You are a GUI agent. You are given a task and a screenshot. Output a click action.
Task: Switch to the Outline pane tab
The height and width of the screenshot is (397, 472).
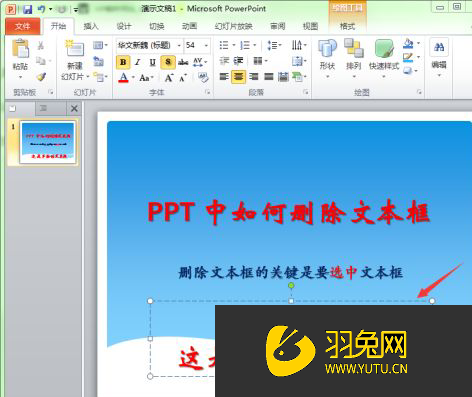pos(43,108)
